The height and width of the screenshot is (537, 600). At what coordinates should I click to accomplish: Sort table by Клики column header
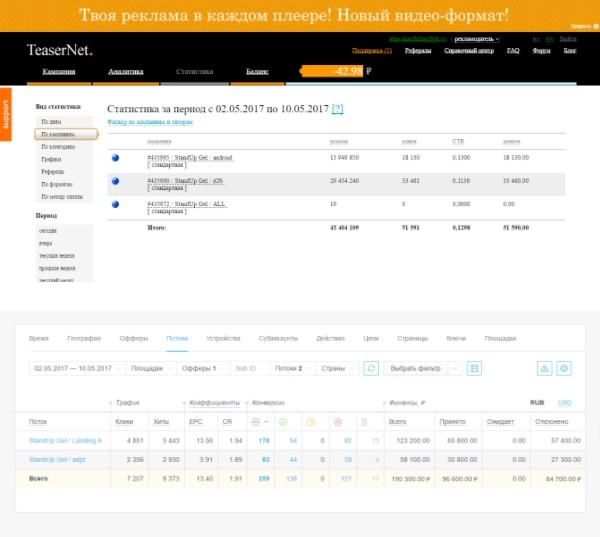click(x=124, y=422)
